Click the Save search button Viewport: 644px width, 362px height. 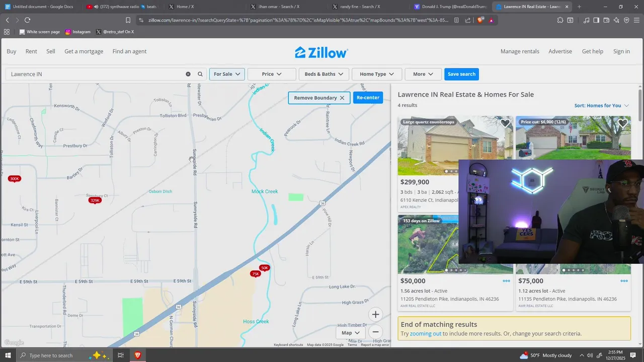tap(461, 74)
